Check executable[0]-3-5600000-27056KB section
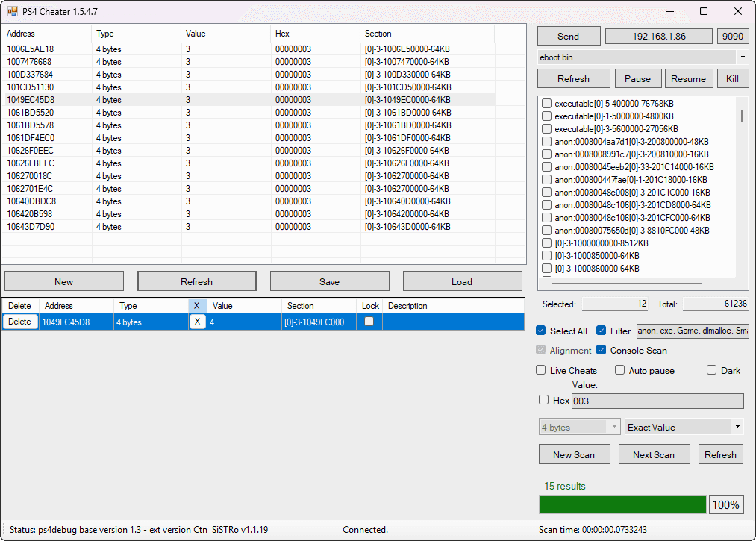 click(x=546, y=129)
